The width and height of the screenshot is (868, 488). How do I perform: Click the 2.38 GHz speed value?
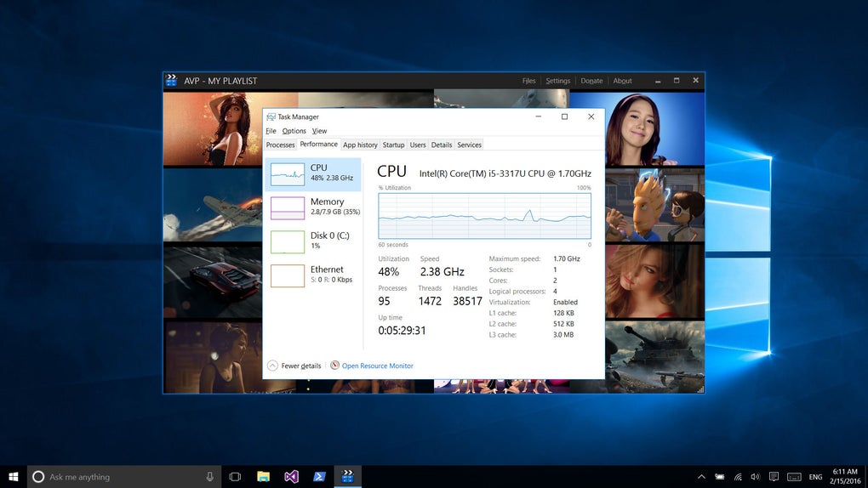coord(442,272)
